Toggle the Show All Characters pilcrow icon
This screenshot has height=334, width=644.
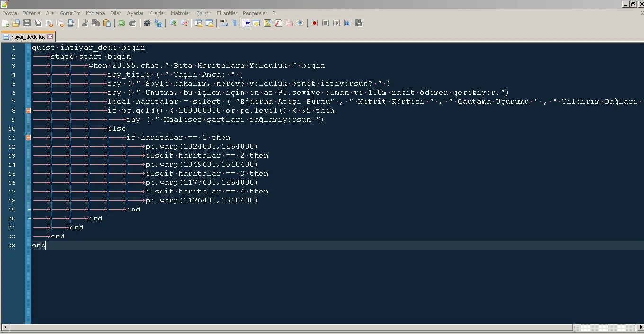coord(234,23)
